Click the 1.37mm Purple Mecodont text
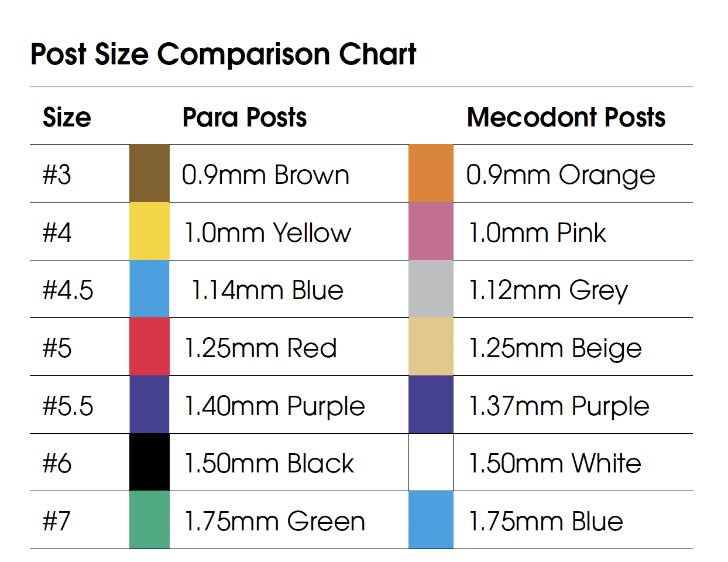The image size is (728, 562). click(x=559, y=406)
